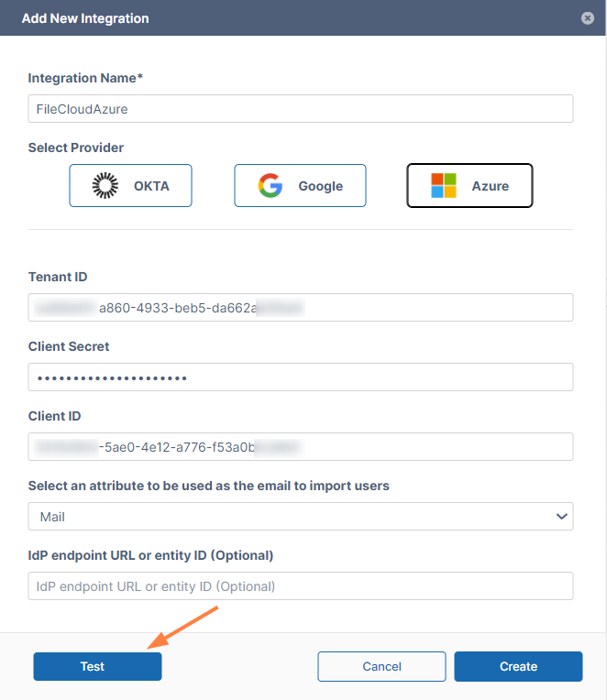Close the Add New Integration dialog
The image size is (607, 700).
587,18
